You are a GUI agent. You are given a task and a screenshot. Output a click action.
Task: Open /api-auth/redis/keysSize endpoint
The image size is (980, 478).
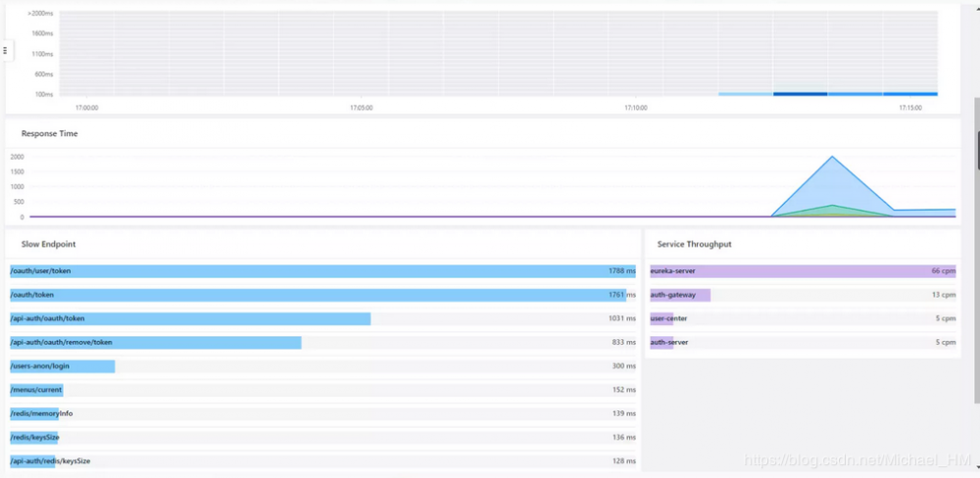pos(322,461)
